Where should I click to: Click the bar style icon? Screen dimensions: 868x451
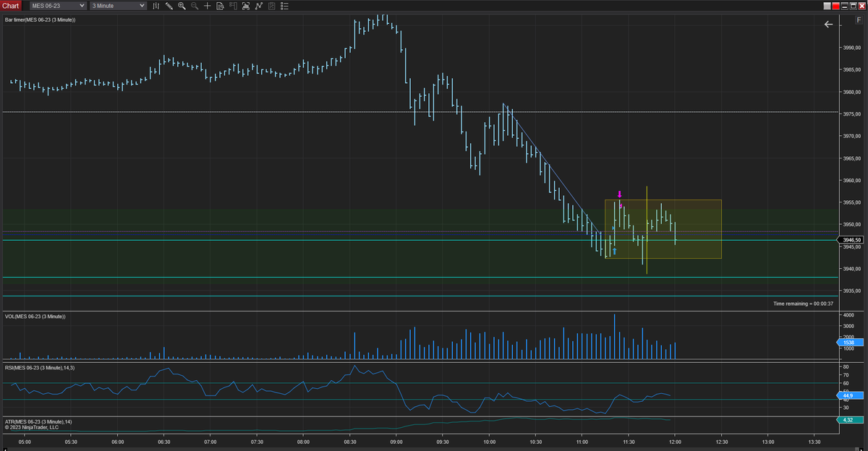click(x=156, y=6)
